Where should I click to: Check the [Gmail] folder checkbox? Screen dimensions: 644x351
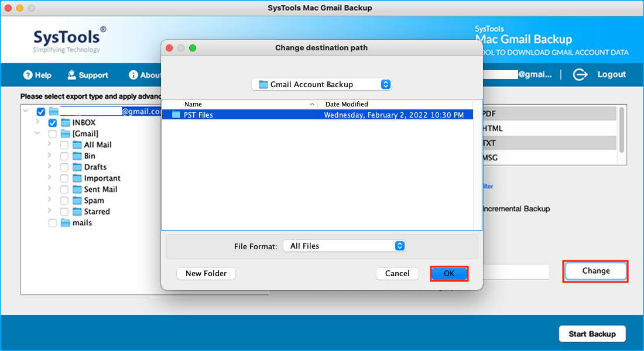(x=53, y=134)
